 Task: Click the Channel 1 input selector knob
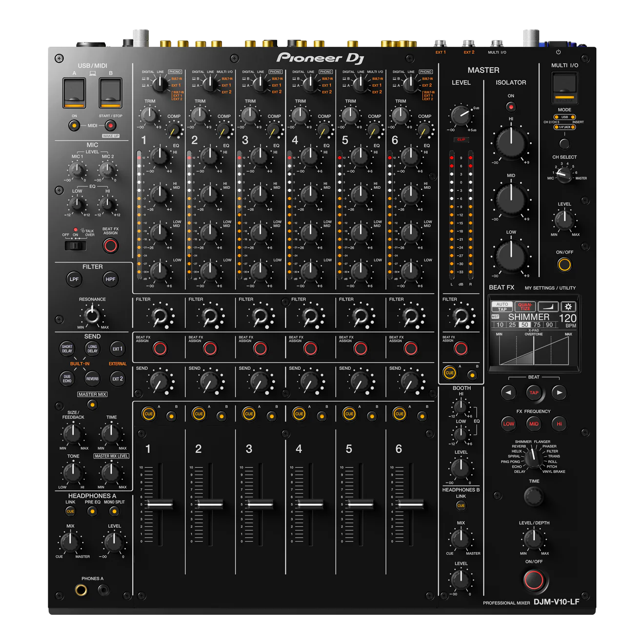coord(160,84)
